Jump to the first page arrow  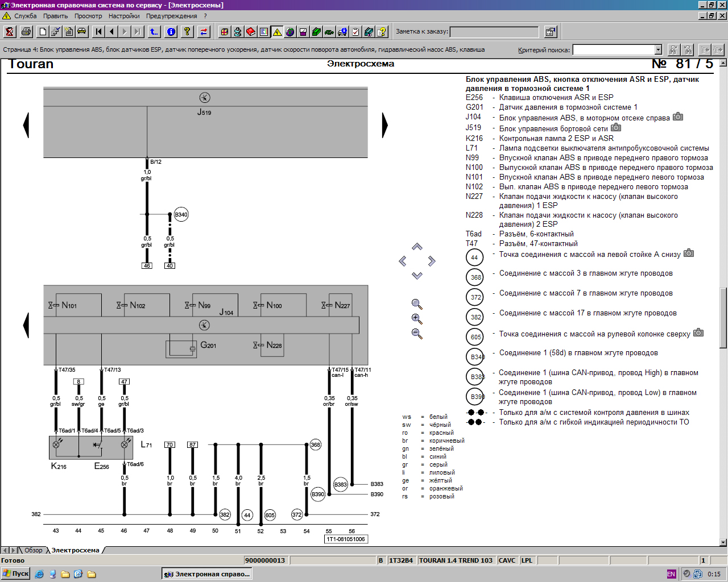pos(99,32)
